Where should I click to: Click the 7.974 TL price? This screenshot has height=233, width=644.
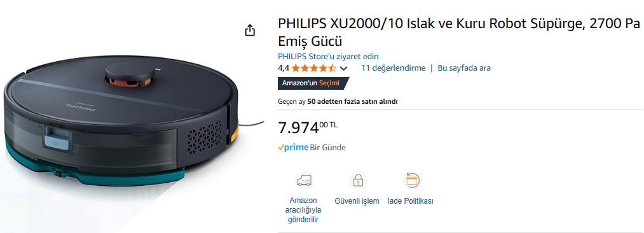click(308, 128)
